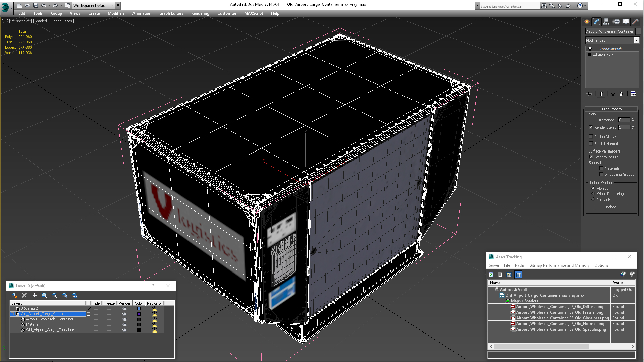Switch to the Modify command panel tab
This screenshot has width=644, height=362.
[x=597, y=22]
